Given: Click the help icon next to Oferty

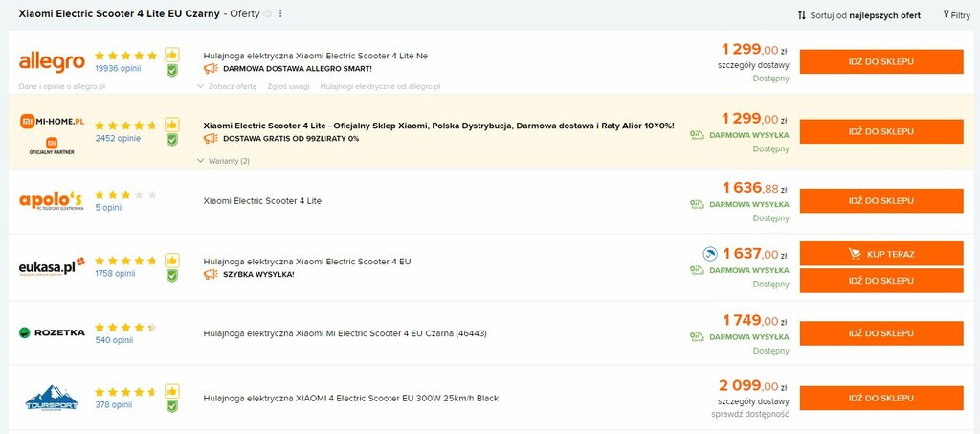Looking at the screenshot, I should 268,13.
